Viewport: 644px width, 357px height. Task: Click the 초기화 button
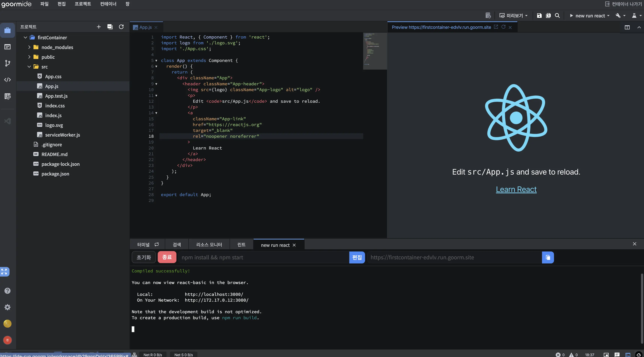[x=144, y=257]
